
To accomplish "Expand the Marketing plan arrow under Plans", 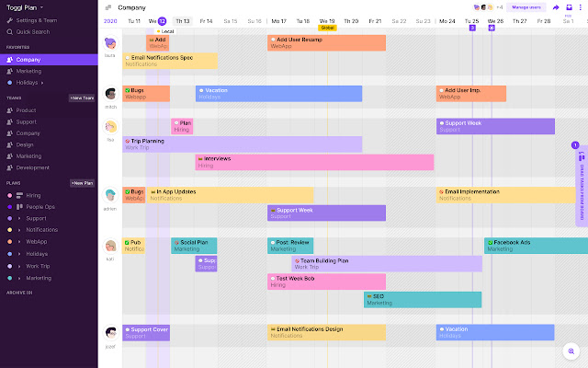I will point(19,278).
